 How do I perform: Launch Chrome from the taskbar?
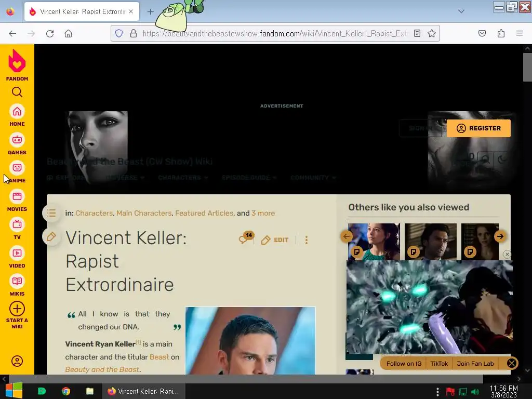(x=66, y=391)
